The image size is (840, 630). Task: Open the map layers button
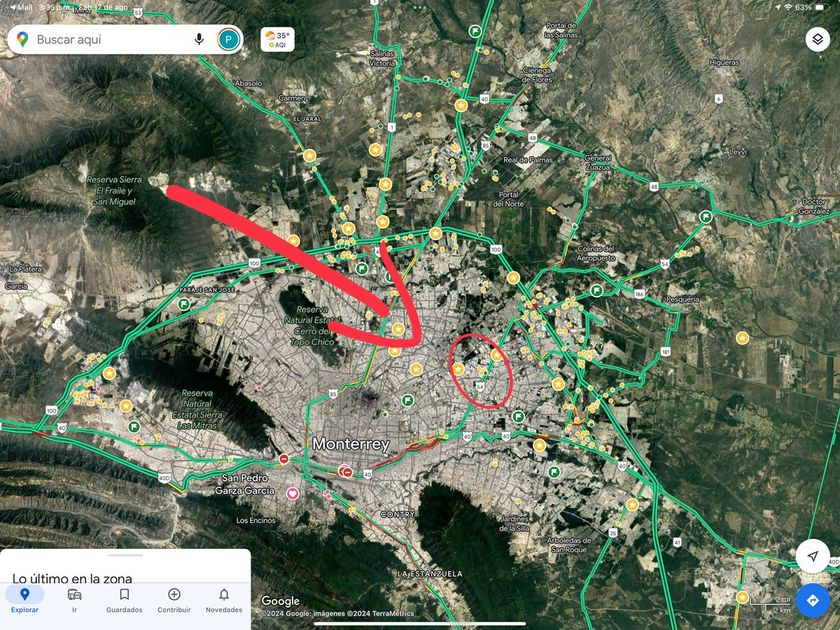[x=818, y=39]
